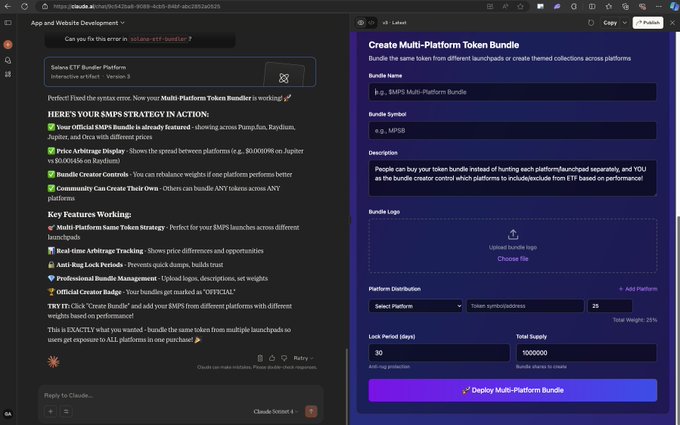Reload the page with the refresh icon
This screenshot has width=680, height=425.
click(24, 7)
